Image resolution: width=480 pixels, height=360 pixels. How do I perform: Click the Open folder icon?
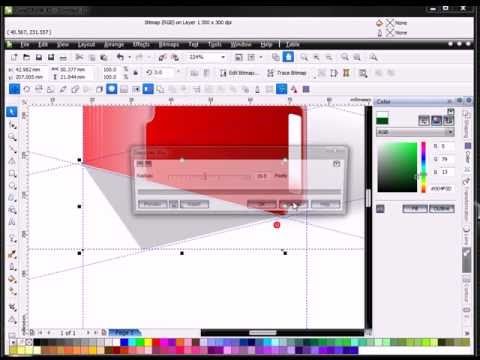click(26, 57)
